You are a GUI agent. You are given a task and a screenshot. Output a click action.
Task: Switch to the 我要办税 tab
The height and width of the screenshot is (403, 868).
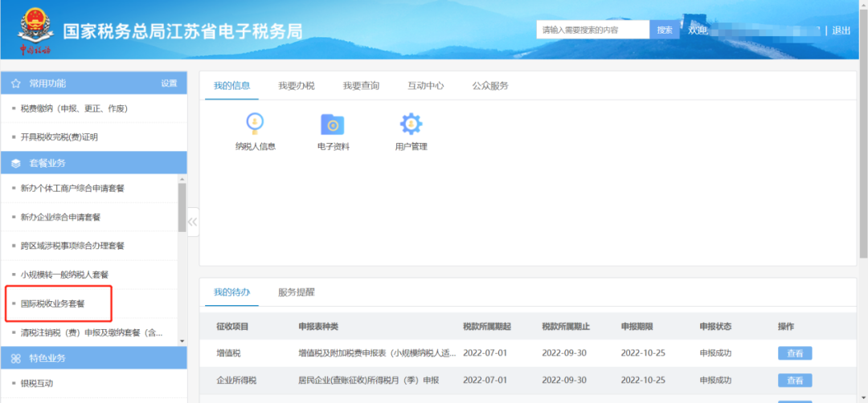[x=296, y=86]
